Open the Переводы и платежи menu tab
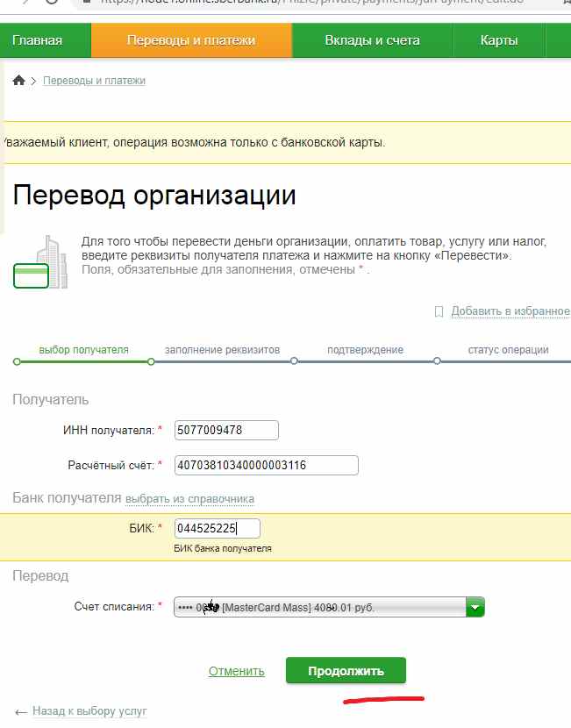Image resolution: width=571 pixels, height=728 pixels. (x=191, y=40)
